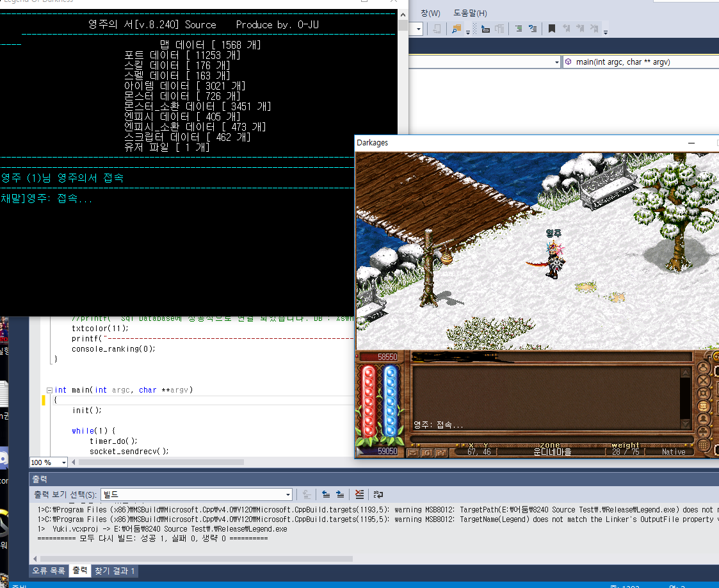This screenshot has width=719, height=588.
Task: Open the character profile round button in Darkages
Action: [704, 368]
